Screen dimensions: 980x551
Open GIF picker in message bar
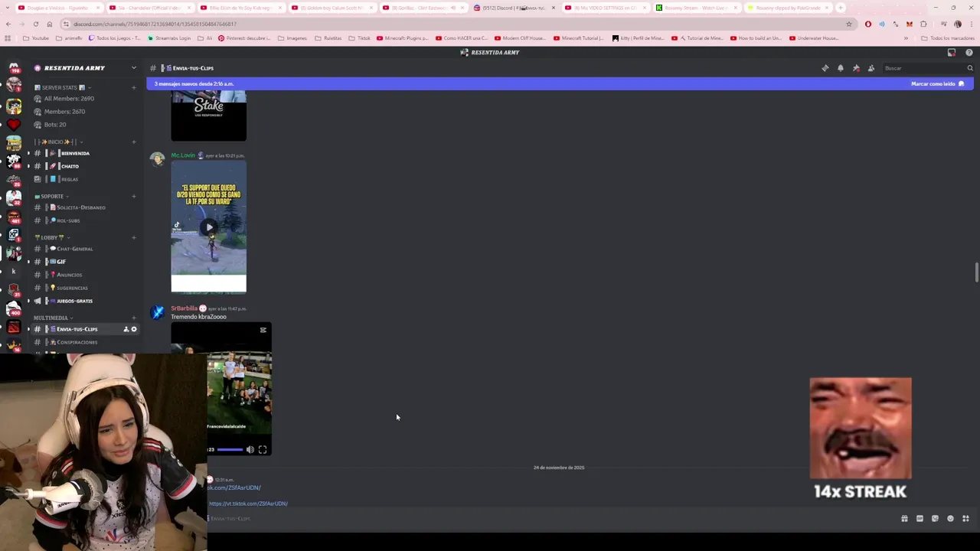[920, 518]
